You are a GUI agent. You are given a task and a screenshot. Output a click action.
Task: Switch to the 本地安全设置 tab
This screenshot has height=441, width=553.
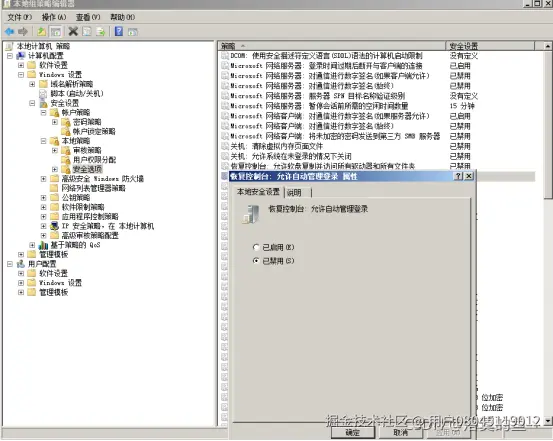tap(258, 192)
